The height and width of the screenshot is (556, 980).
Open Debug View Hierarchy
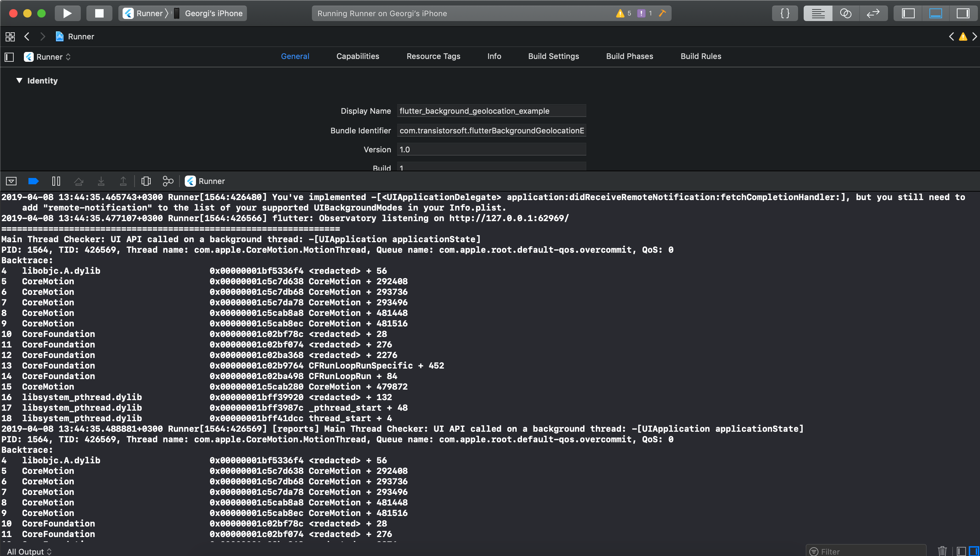tap(146, 181)
